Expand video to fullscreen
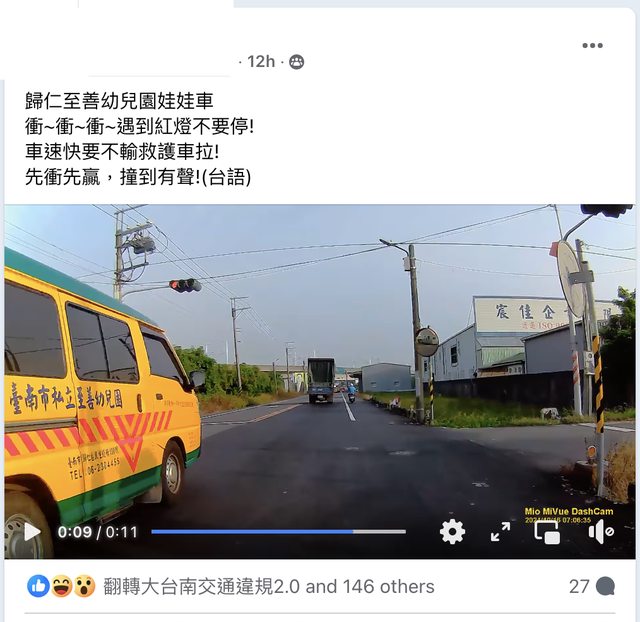The image size is (640, 622). point(500,532)
